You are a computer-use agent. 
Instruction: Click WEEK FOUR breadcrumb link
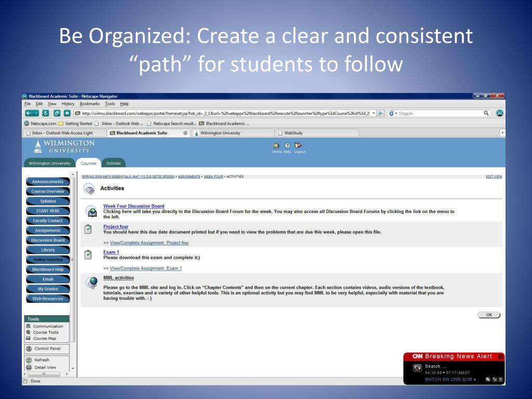coord(214,177)
